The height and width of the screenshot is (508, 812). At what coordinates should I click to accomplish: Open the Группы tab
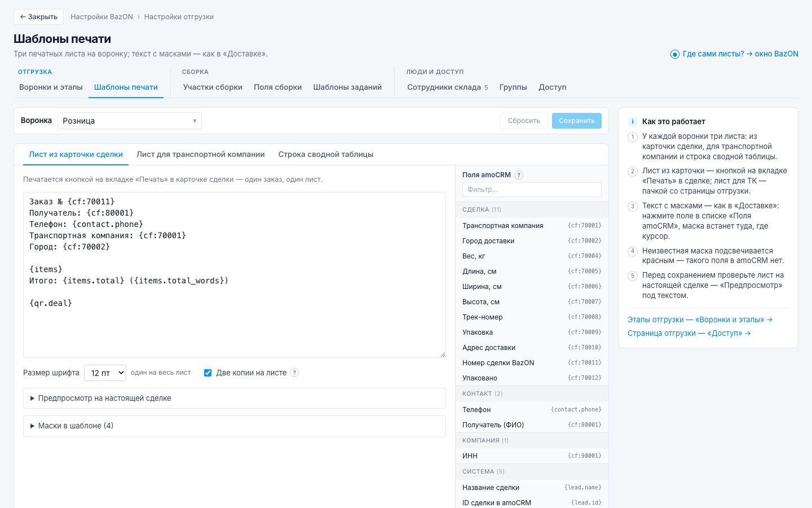pyautogui.click(x=513, y=87)
